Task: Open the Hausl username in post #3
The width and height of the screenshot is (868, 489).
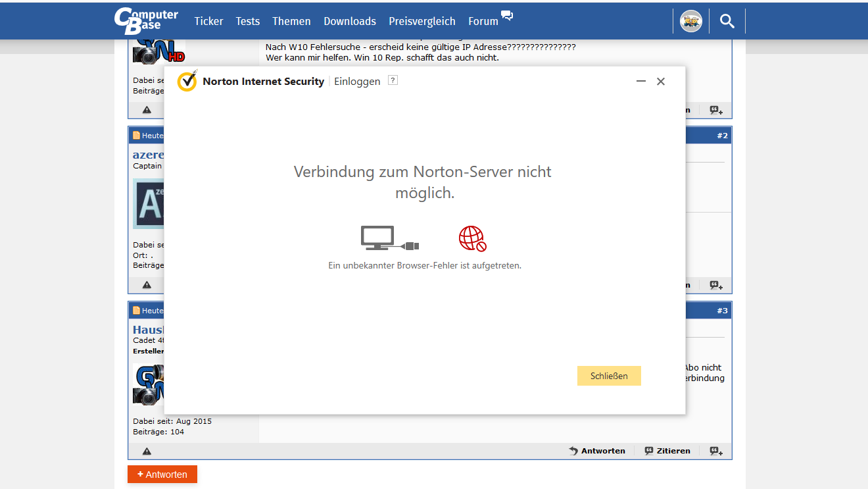Action: click(149, 330)
